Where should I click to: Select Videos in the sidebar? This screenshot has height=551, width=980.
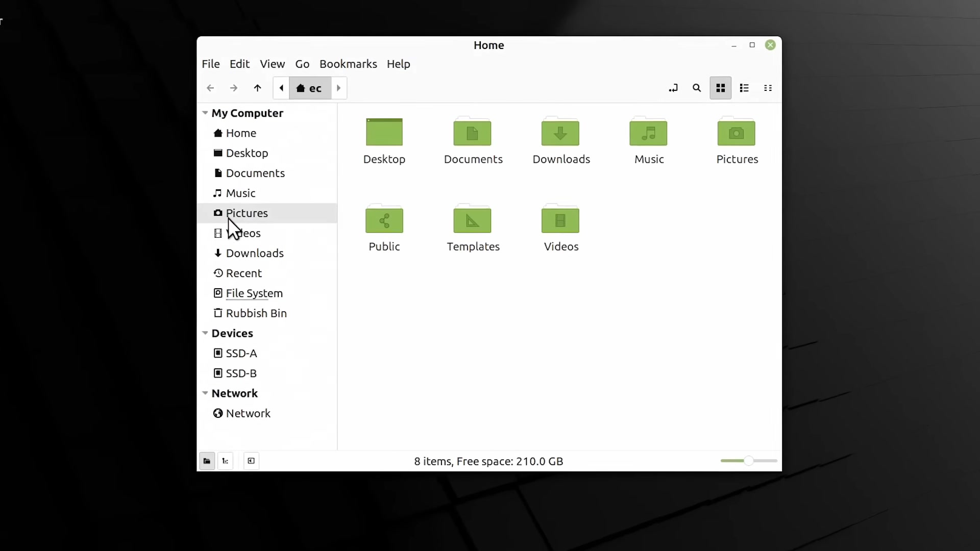tap(267, 233)
